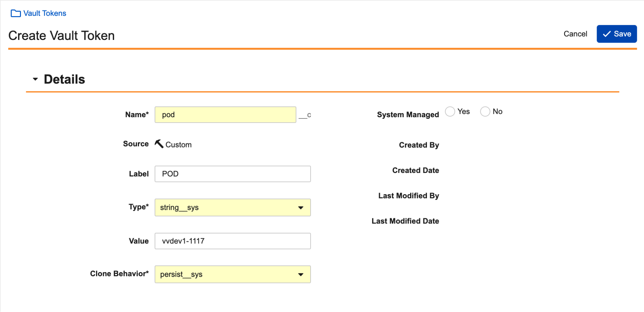Click the Create Vault Token page title
This screenshot has height=312, width=644.
pyautogui.click(x=61, y=35)
